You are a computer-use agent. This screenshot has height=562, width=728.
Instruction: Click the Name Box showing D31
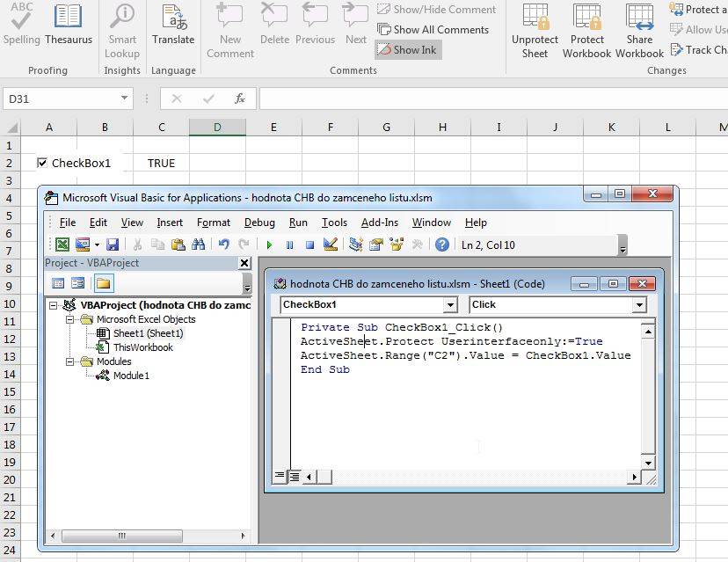pos(62,99)
